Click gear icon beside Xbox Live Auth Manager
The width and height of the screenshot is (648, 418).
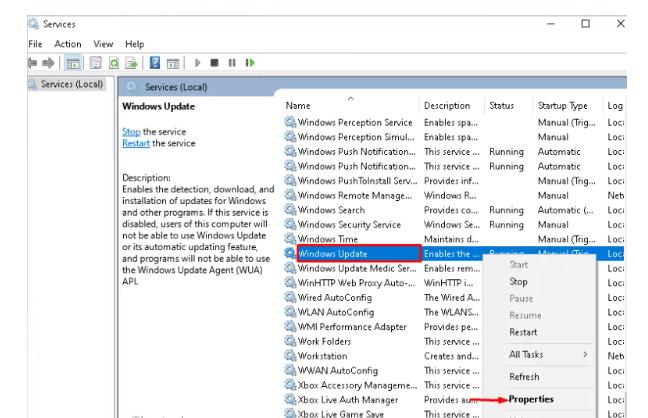point(290,399)
